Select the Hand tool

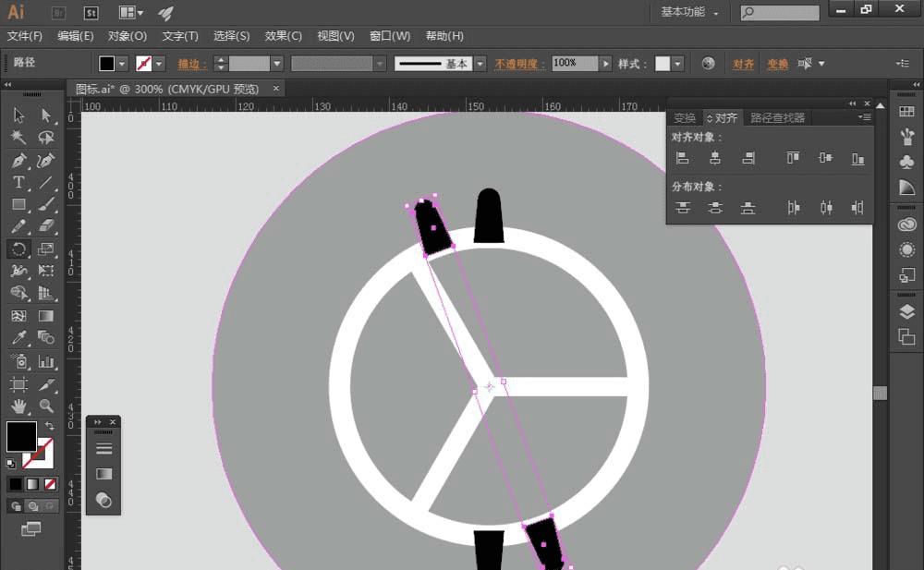18,406
